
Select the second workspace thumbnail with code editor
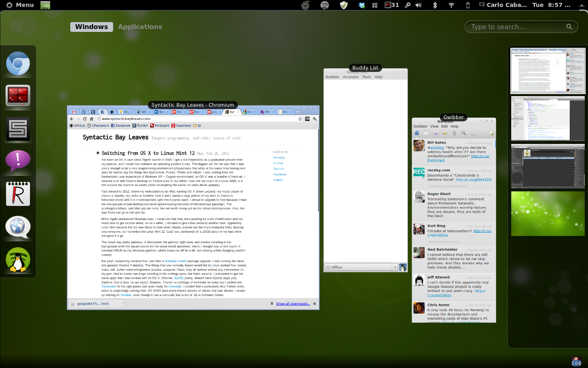pyautogui.click(x=548, y=119)
